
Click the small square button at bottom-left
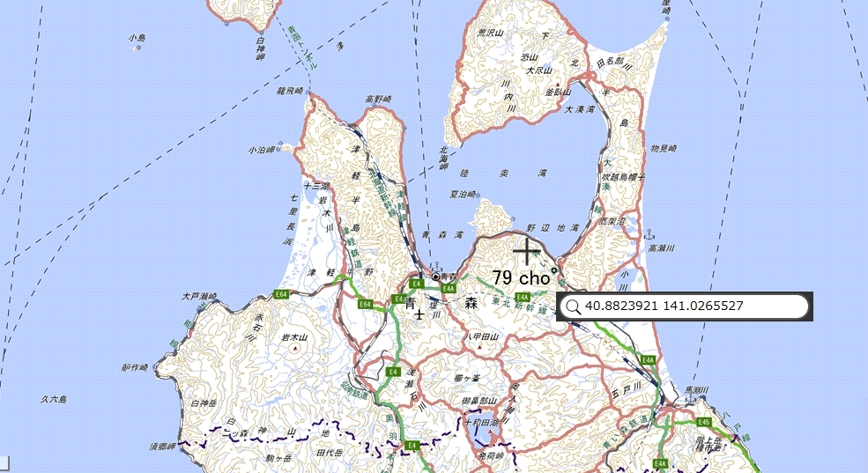4,462
